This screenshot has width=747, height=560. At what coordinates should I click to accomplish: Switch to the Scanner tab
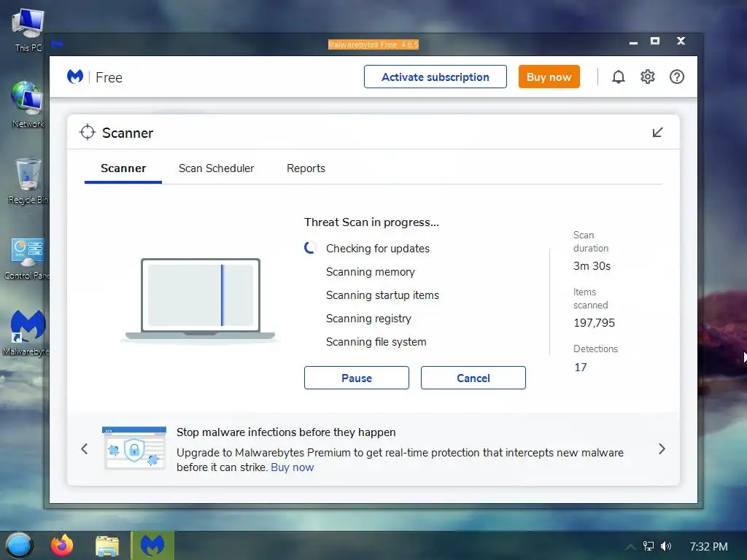(123, 168)
